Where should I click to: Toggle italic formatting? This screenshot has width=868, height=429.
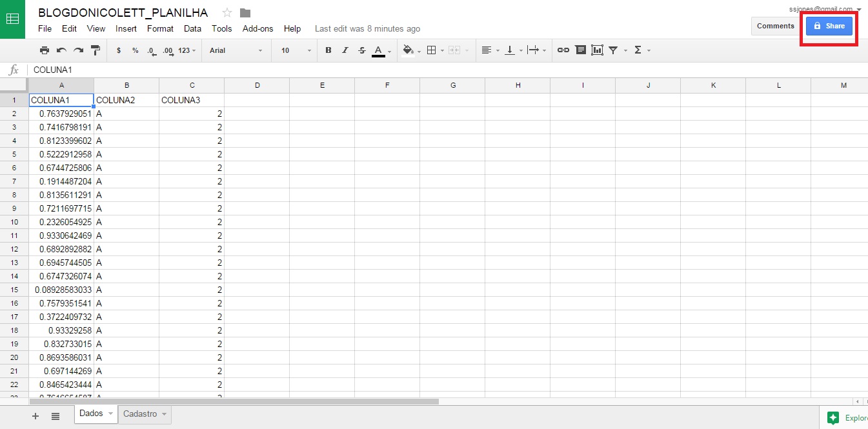click(345, 50)
